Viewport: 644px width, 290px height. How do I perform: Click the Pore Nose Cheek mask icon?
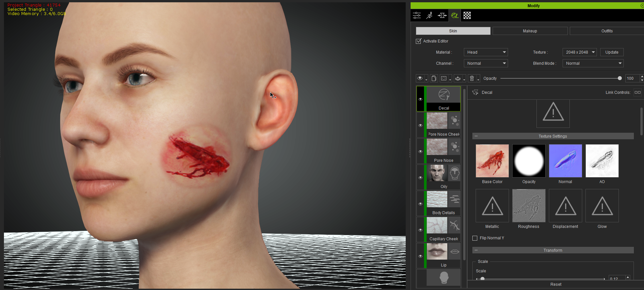[x=455, y=121]
